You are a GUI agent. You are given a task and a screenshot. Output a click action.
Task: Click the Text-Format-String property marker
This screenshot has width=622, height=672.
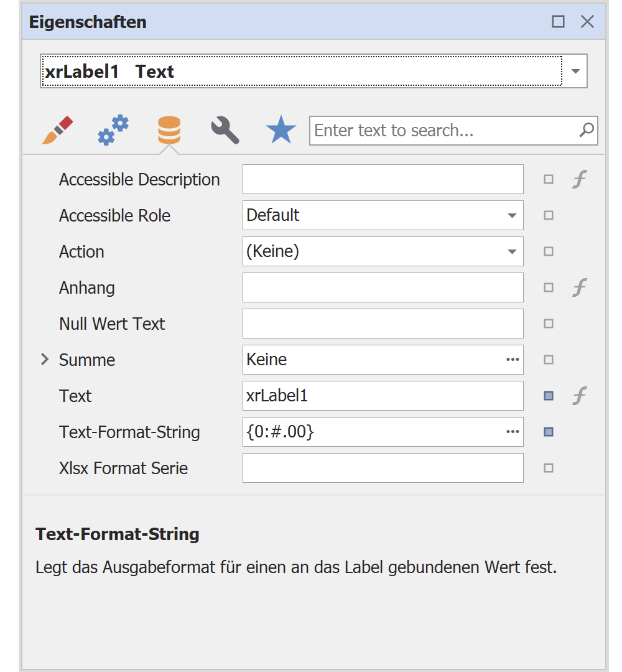(549, 432)
